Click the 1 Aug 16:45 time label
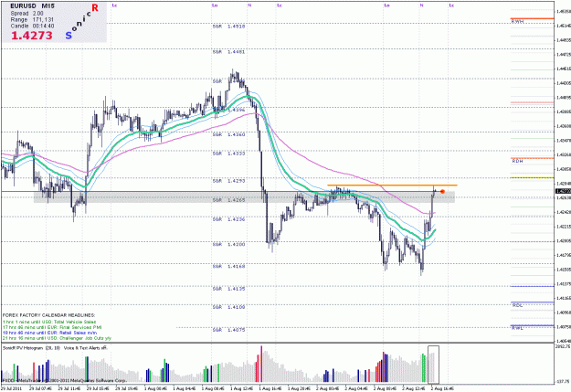This screenshot has width=571, height=392. (x=270, y=388)
